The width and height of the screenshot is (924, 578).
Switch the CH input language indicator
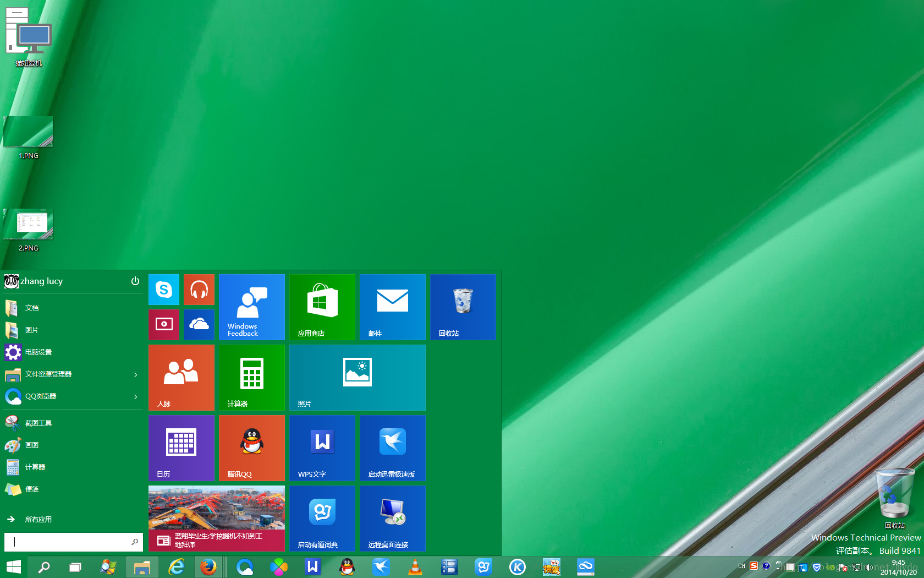[742, 566]
